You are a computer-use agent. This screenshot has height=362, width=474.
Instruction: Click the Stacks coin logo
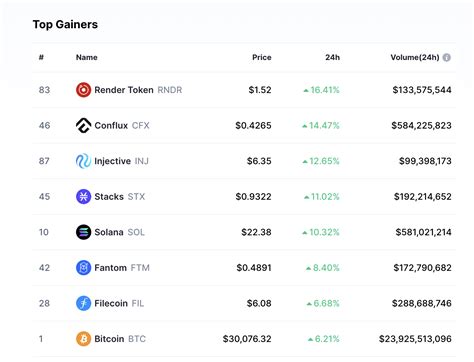(83, 197)
